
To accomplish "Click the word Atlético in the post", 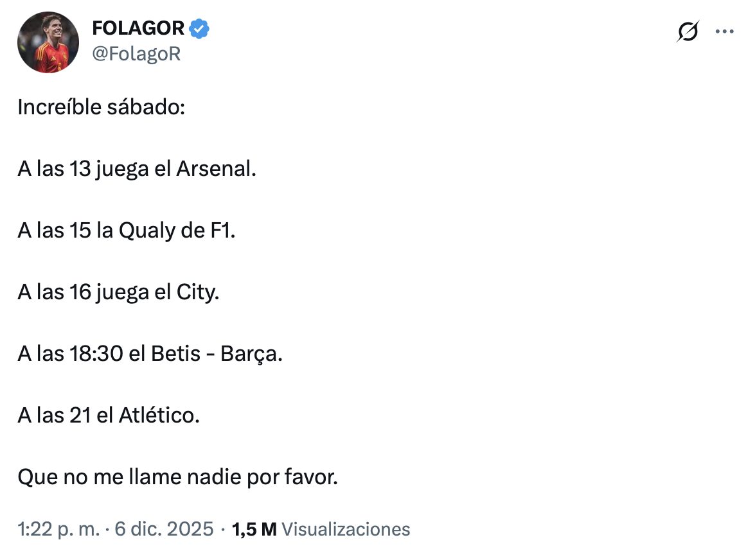I will point(159,416).
